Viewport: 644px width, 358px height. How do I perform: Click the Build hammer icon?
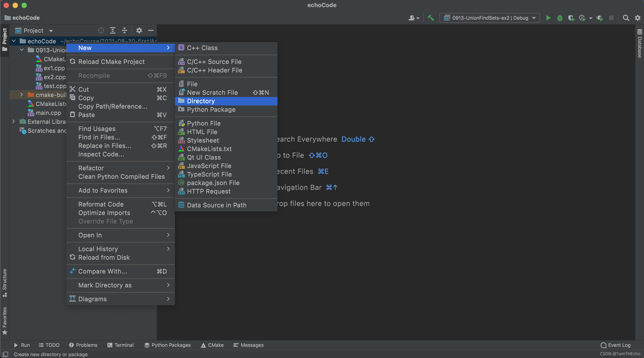431,18
